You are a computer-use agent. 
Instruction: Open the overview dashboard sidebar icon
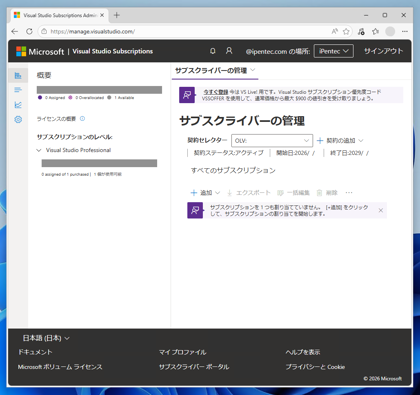18,76
